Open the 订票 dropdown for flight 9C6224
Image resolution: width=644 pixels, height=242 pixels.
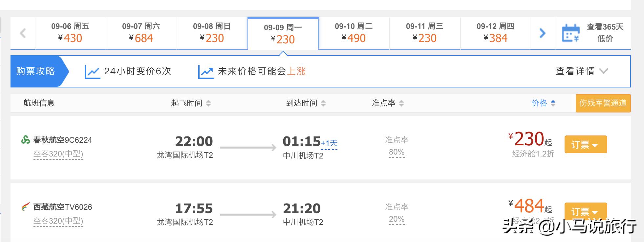[586, 144]
